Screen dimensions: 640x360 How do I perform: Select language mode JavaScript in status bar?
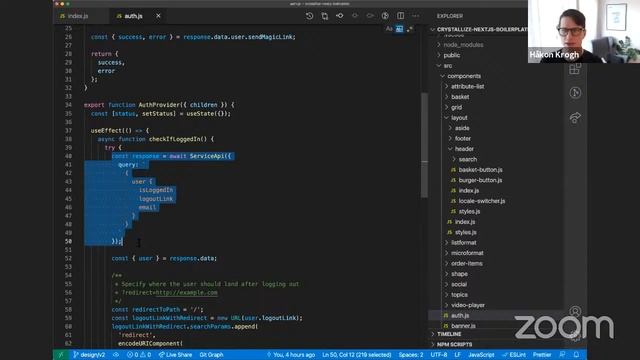click(x=481, y=355)
